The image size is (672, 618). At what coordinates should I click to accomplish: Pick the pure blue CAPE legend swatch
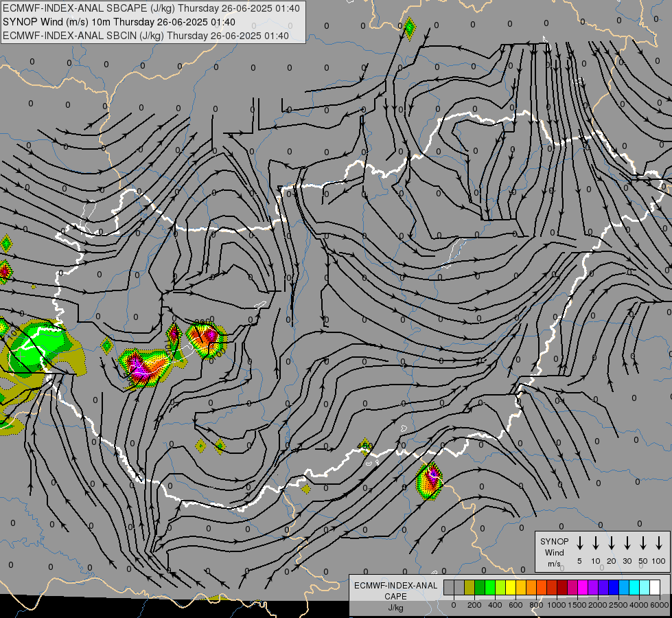[x=613, y=587]
